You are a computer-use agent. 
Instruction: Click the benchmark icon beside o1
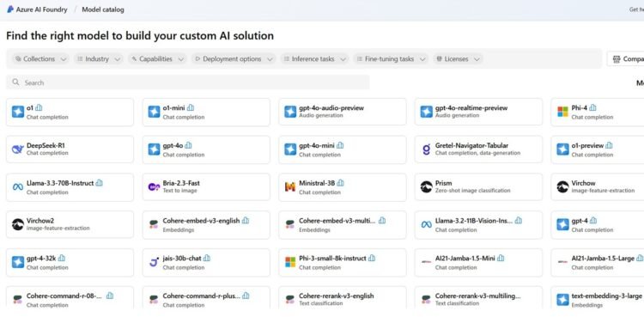(39, 107)
